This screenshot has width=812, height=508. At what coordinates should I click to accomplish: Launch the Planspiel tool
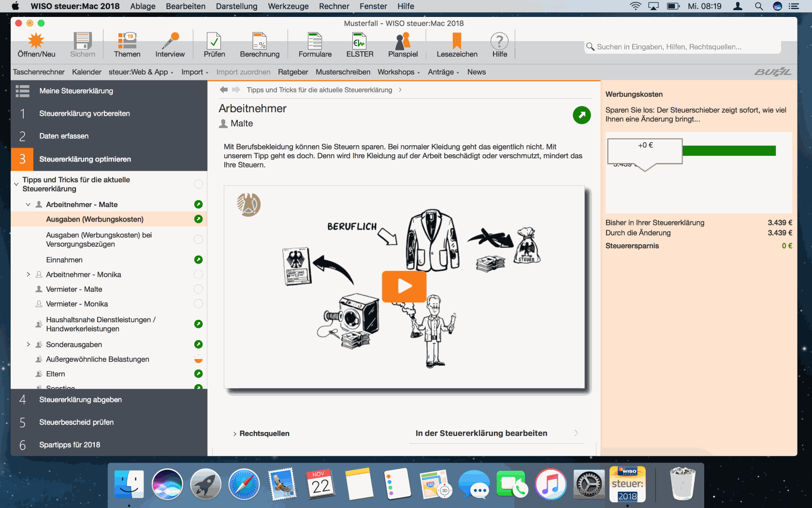coord(403,42)
